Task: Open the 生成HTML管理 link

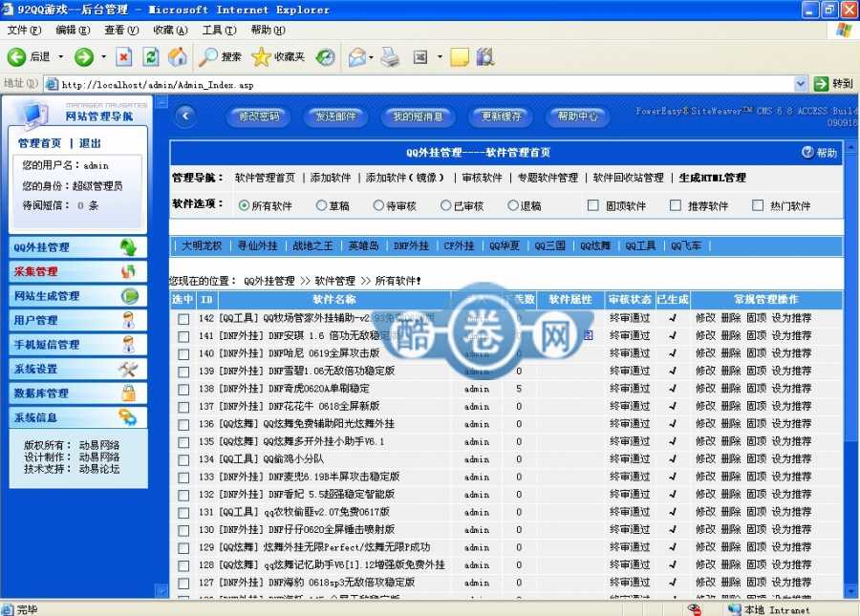Action: (712, 178)
